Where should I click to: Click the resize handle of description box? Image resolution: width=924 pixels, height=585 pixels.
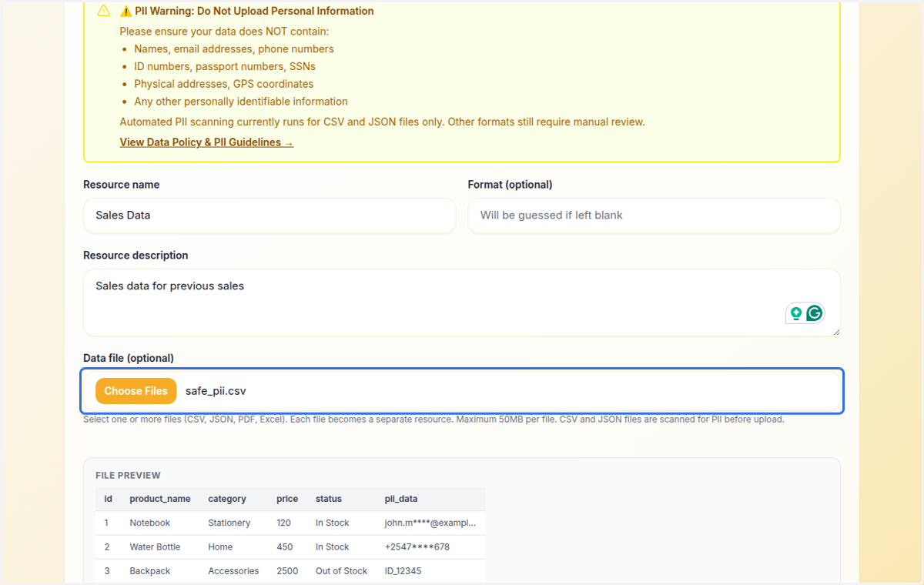point(835,331)
